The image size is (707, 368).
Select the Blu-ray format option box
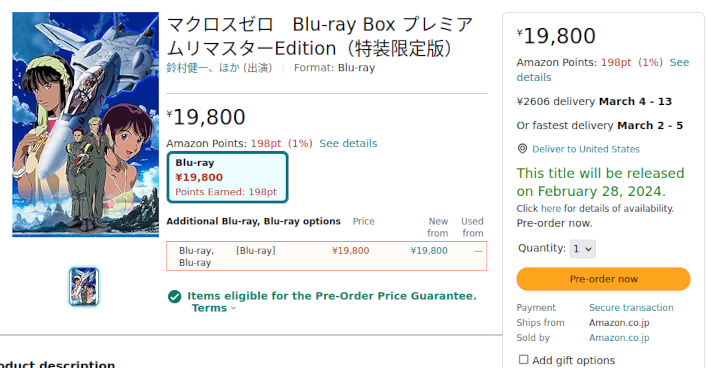coord(227,177)
